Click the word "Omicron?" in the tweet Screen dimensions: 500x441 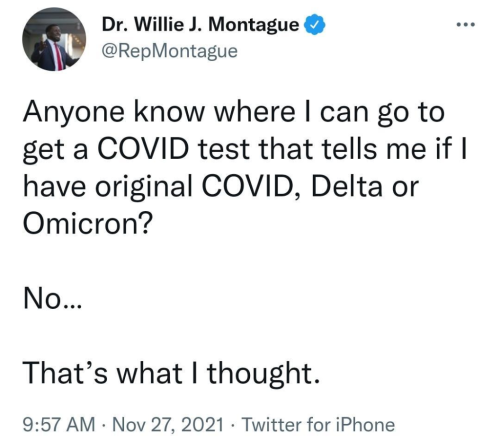(x=87, y=223)
